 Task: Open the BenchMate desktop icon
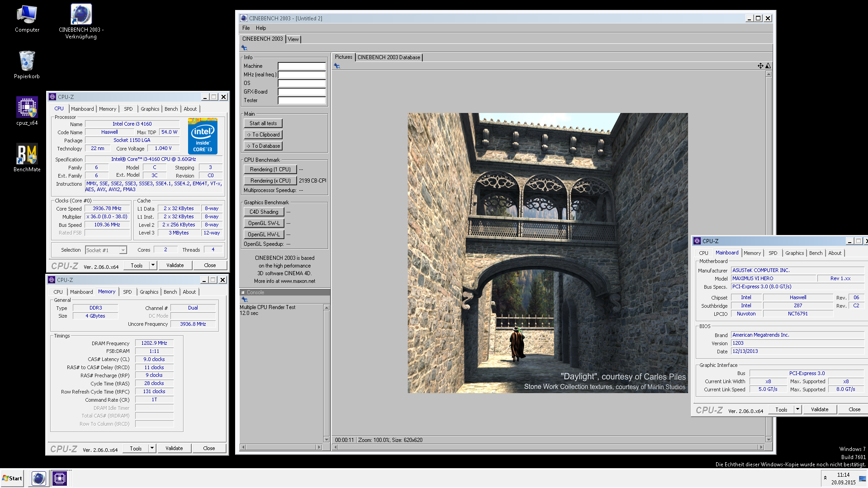27,158
